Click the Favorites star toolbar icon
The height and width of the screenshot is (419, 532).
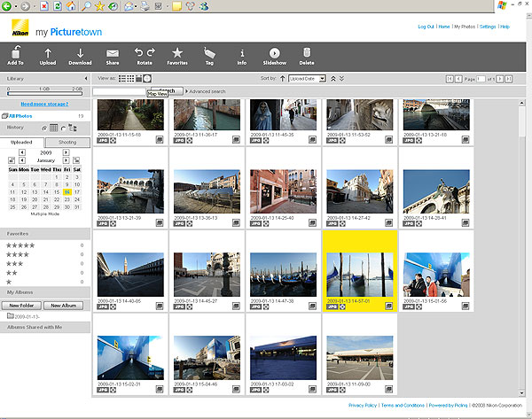point(177,57)
